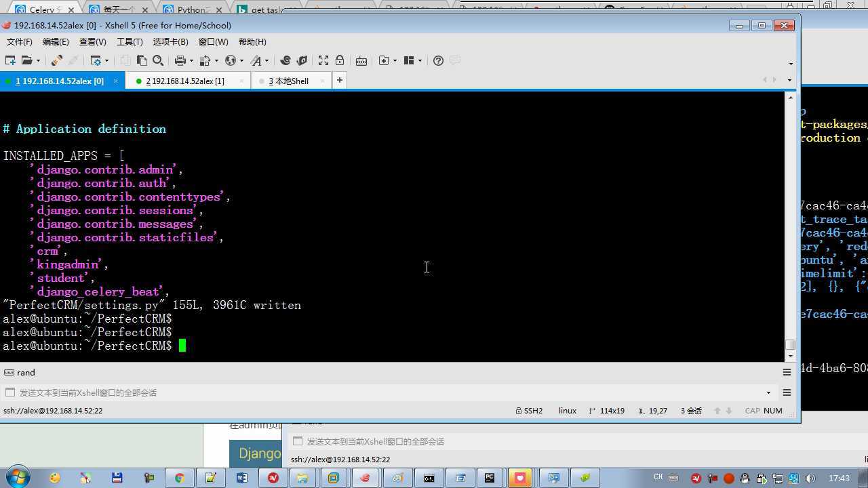
Task: Click the Paste clipboard icon
Action: click(x=142, y=60)
